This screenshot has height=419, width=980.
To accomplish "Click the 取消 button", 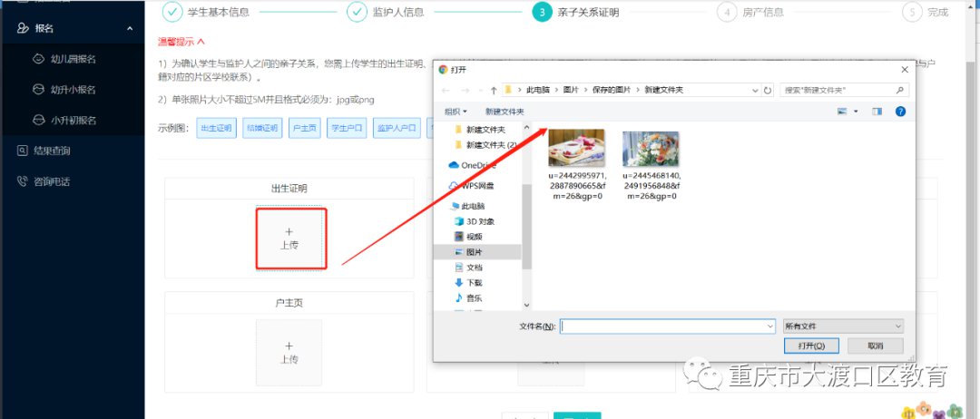I will (875, 346).
